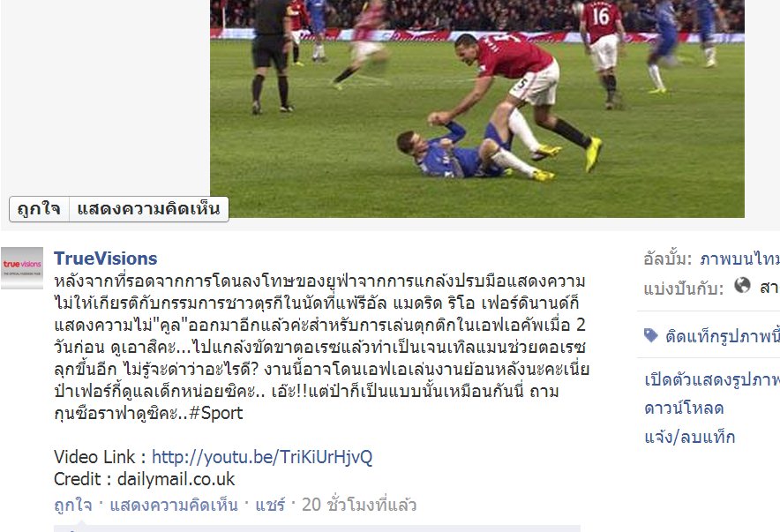
Task: Click the dailymail.co.uk credit text
Action: coord(176,479)
